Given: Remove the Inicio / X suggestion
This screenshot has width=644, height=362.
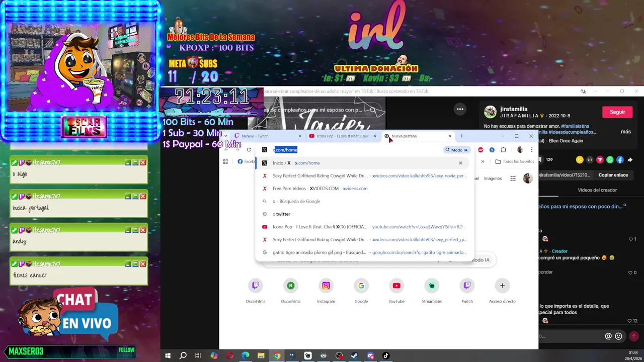Looking at the screenshot, I should pyautogui.click(x=460, y=163).
